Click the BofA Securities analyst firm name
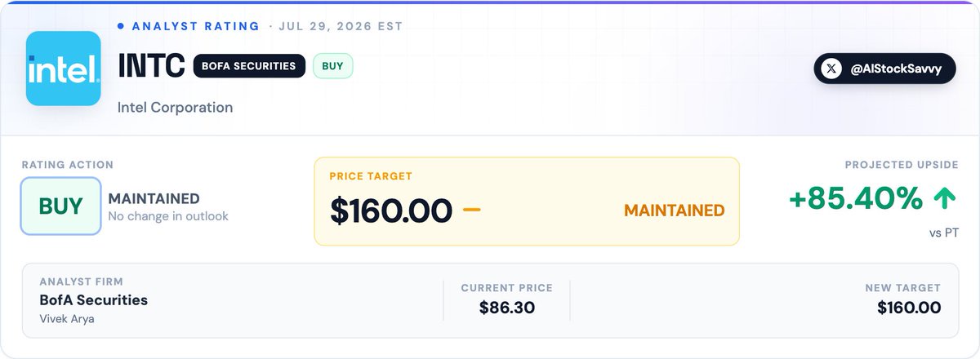 click(x=94, y=300)
